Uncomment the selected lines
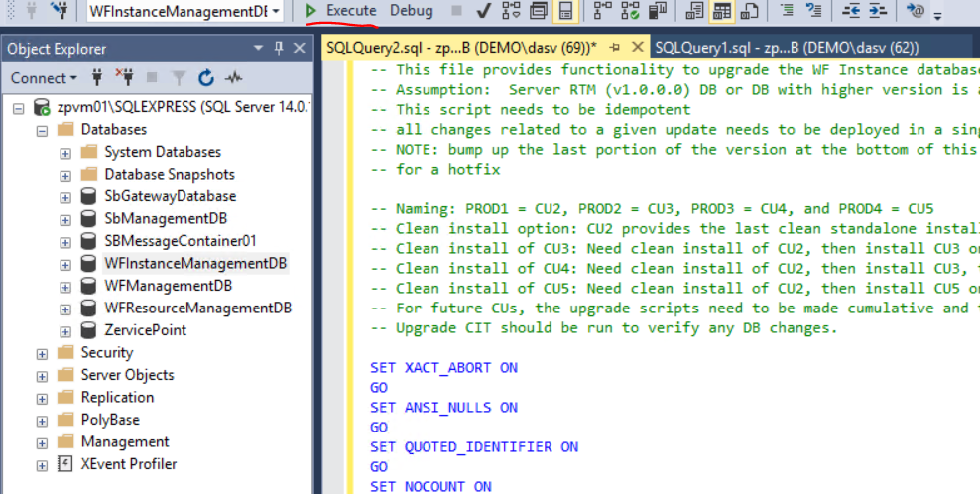 [x=814, y=11]
